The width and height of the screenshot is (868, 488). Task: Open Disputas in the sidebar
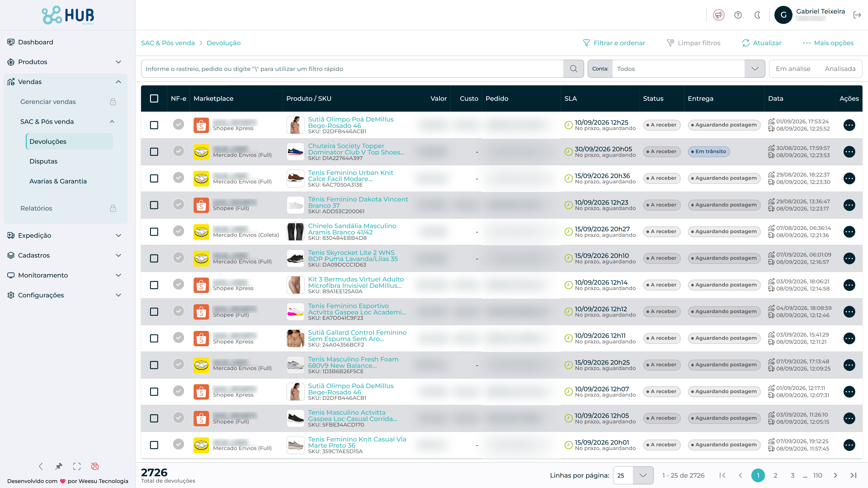[44, 161]
